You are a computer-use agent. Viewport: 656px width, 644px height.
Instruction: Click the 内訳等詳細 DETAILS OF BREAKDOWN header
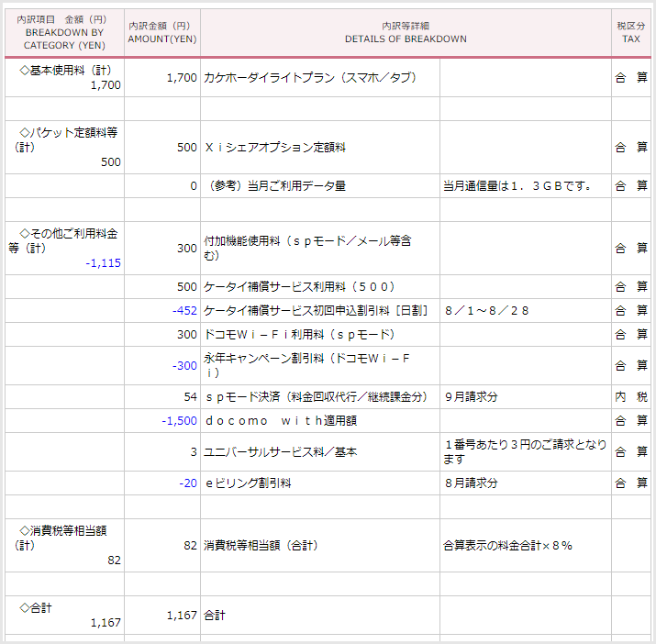406,32
